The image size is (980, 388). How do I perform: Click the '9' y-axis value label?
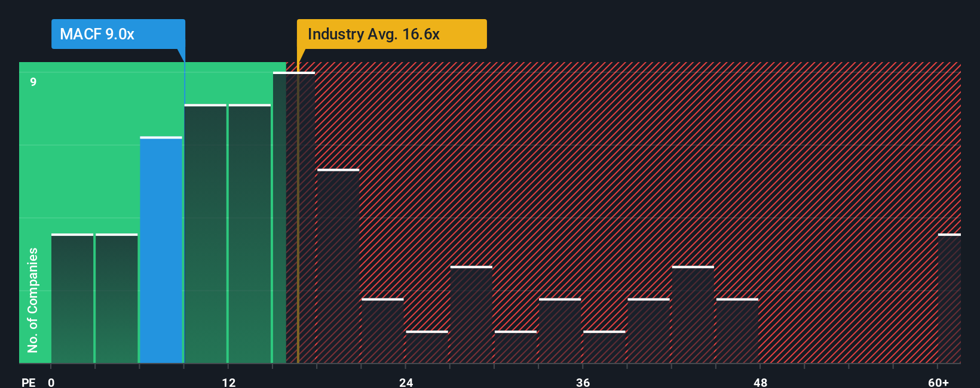(33, 82)
